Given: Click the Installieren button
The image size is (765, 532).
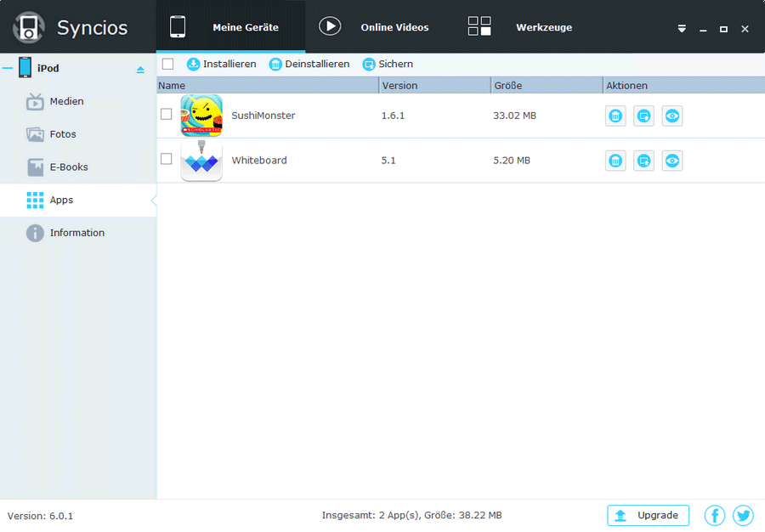Looking at the screenshot, I should tap(222, 64).
